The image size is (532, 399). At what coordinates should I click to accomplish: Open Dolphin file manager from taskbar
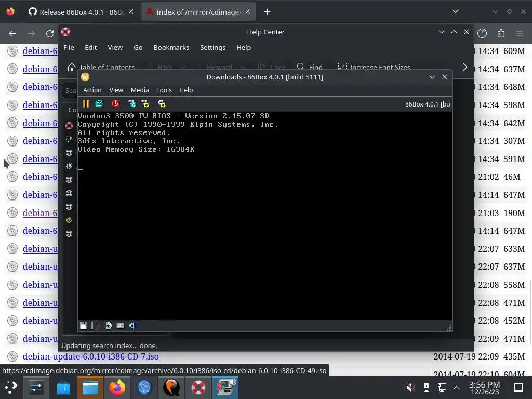tap(90, 388)
